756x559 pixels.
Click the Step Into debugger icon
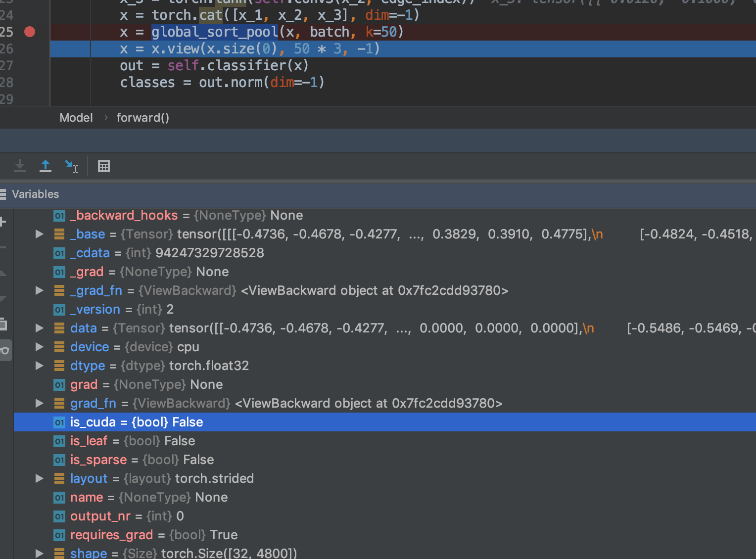pyautogui.click(x=20, y=166)
